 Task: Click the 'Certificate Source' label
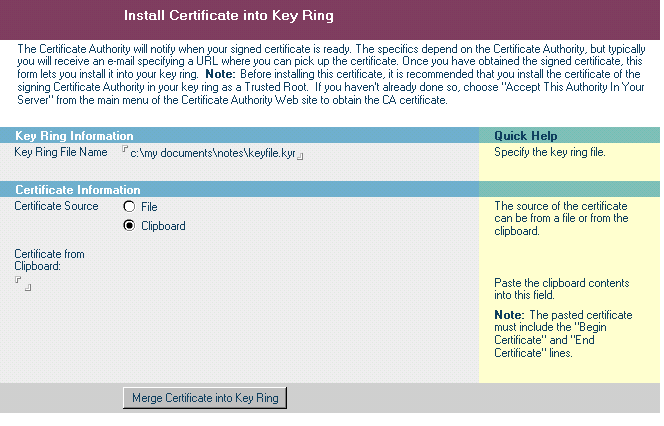pos(56,206)
